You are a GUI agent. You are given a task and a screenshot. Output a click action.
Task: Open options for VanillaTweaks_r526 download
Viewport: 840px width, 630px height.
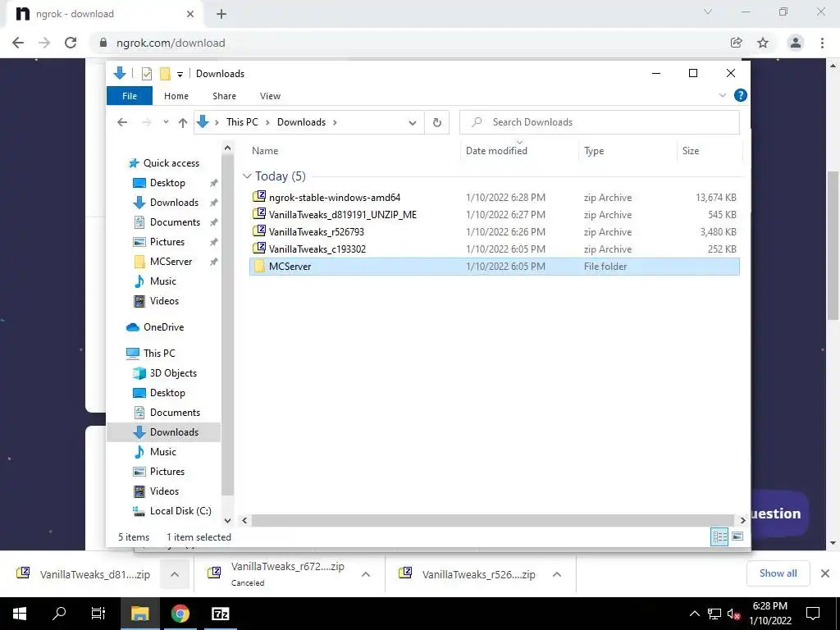click(x=557, y=574)
